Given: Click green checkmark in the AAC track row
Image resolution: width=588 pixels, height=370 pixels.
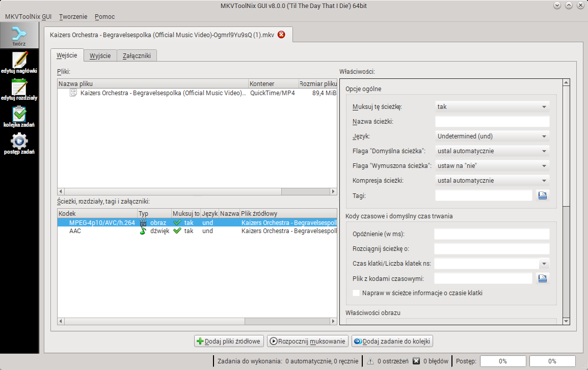Looking at the screenshot, I should [x=177, y=231].
